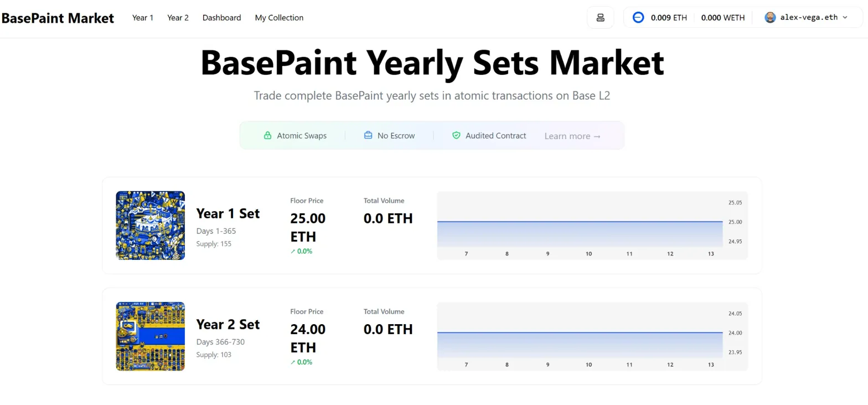The image size is (868, 405).
Task: Click the 25.05 axis label on Year 1 chart
Action: point(735,203)
